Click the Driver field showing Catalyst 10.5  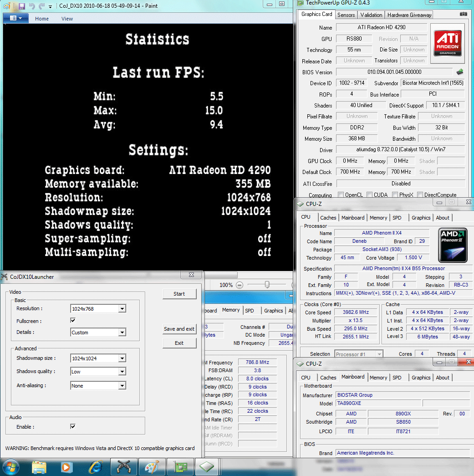401,149
